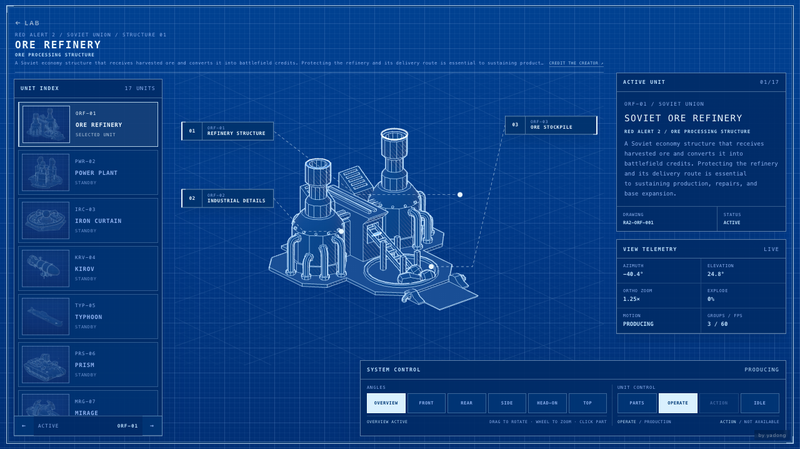Viewport: 800px width, 449px height.
Task: Click the 02 Industrial Details callout
Action: tap(228, 198)
